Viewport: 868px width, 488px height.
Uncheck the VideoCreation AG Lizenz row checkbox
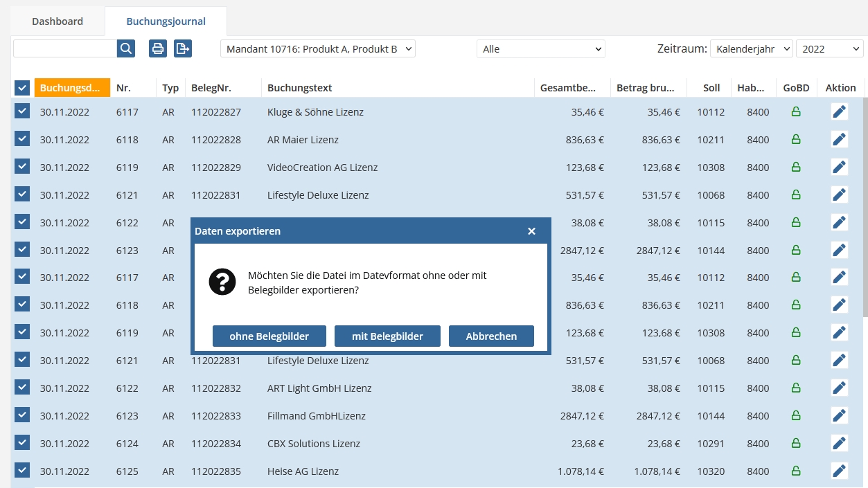point(22,167)
